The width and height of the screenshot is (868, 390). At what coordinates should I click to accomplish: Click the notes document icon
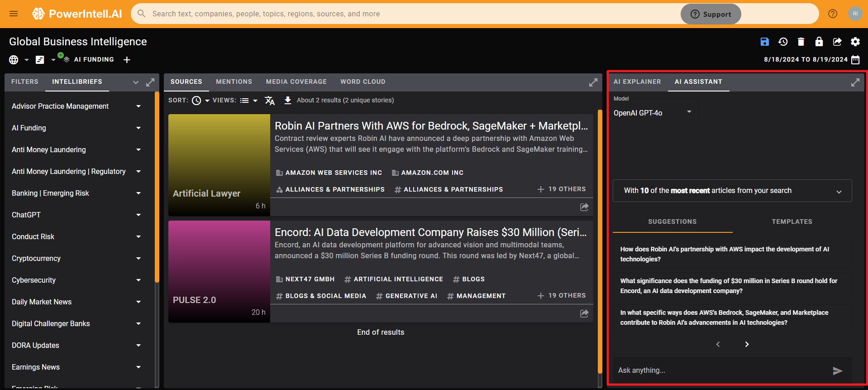pos(40,60)
